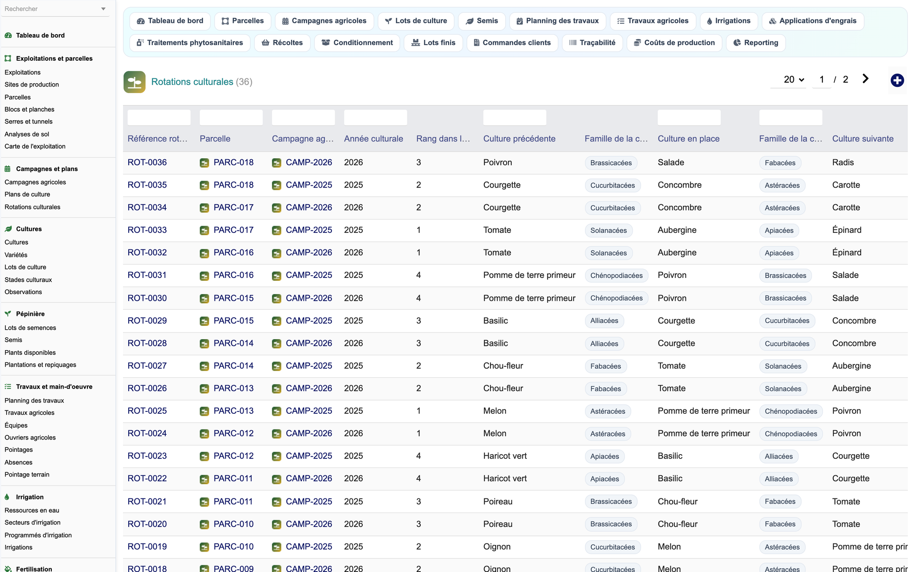Open Semis toolbar shortcut
The height and width of the screenshot is (572, 924).
pos(482,21)
